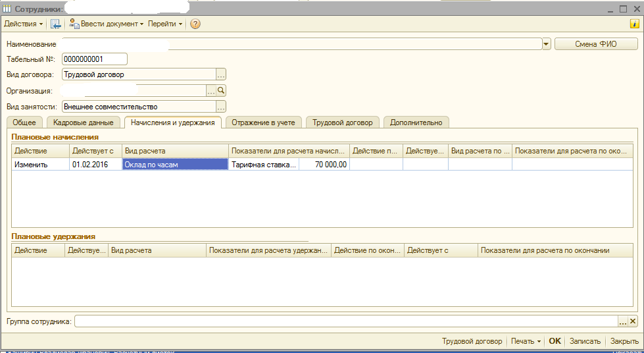
Task: Click the Сотрудники window title icon
Action: click(x=8, y=9)
